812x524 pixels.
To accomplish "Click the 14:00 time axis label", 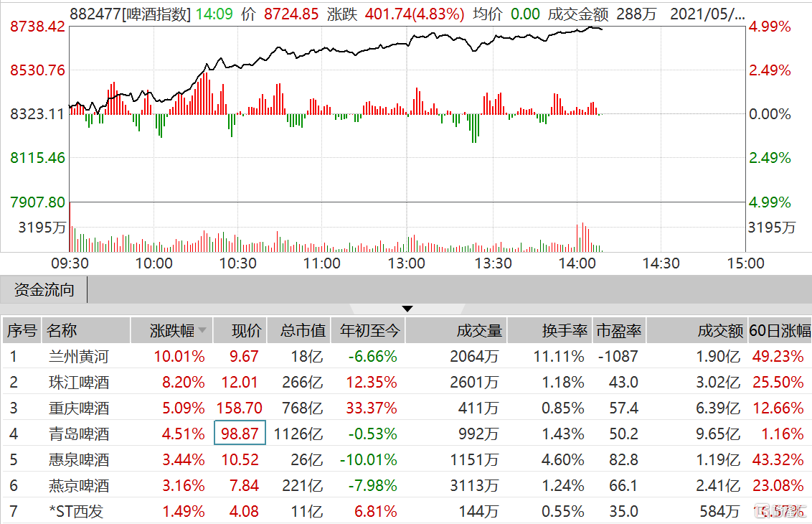I will pos(577,263).
